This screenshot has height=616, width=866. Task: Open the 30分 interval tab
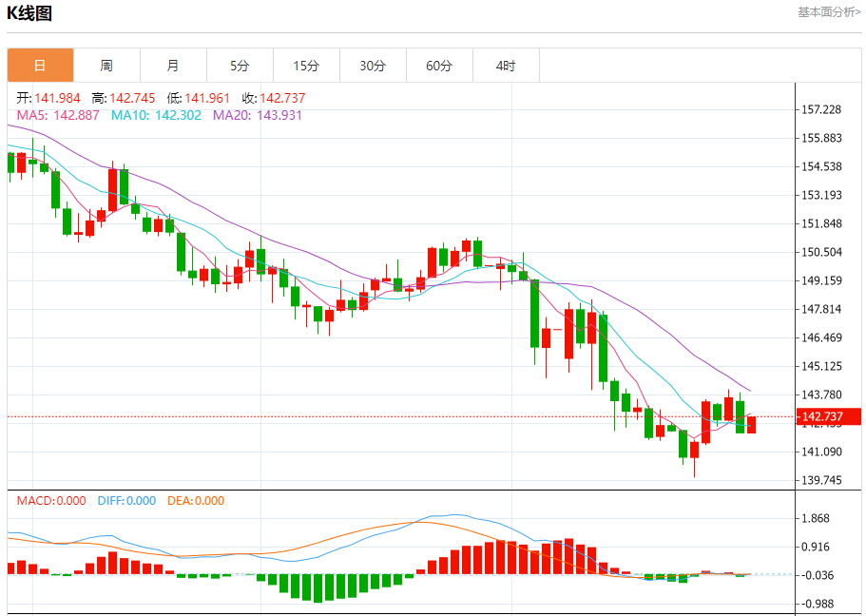click(373, 66)
